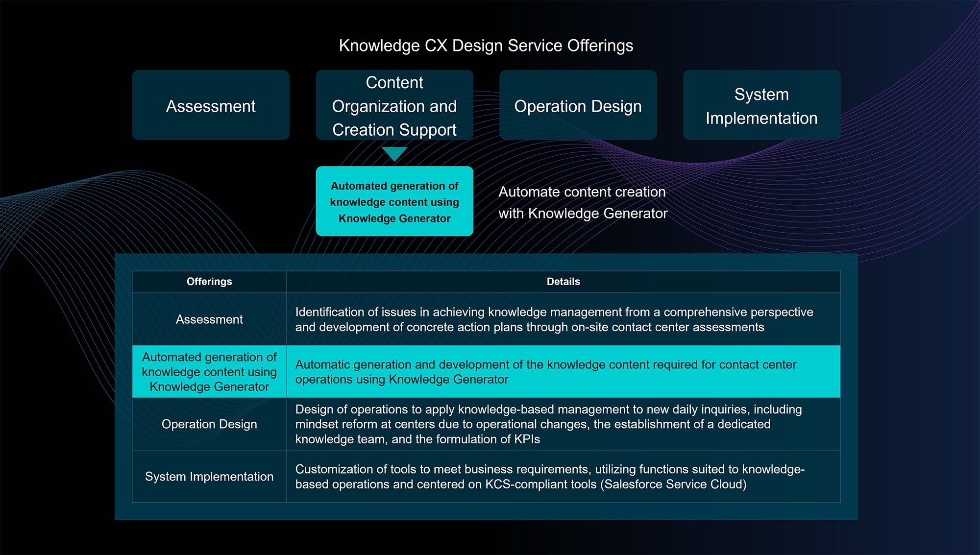Click the Offerings column header
The image size is (980, 555).
tap(209, 282)
